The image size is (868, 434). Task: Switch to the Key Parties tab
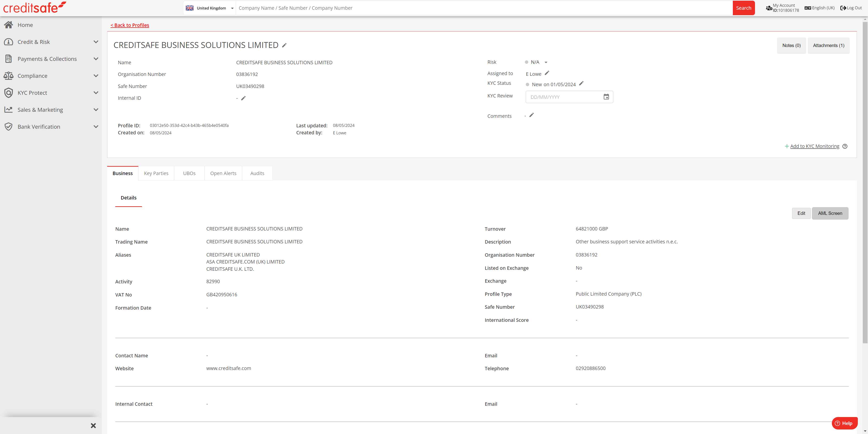156,173
